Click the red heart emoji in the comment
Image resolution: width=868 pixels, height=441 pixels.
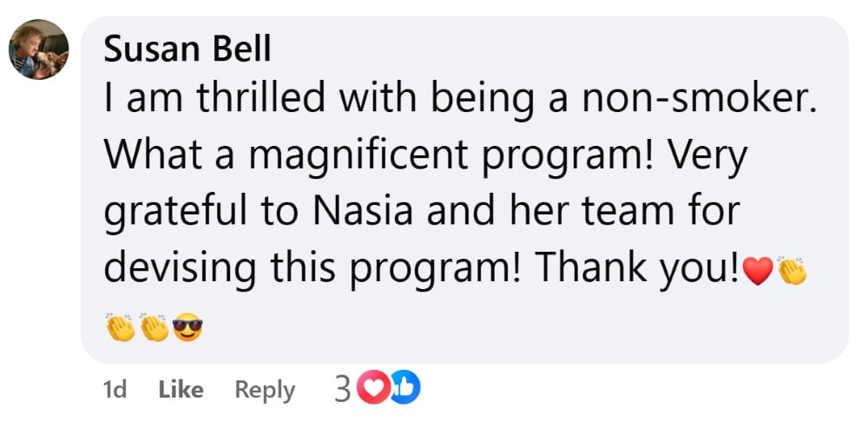point(758,273)
